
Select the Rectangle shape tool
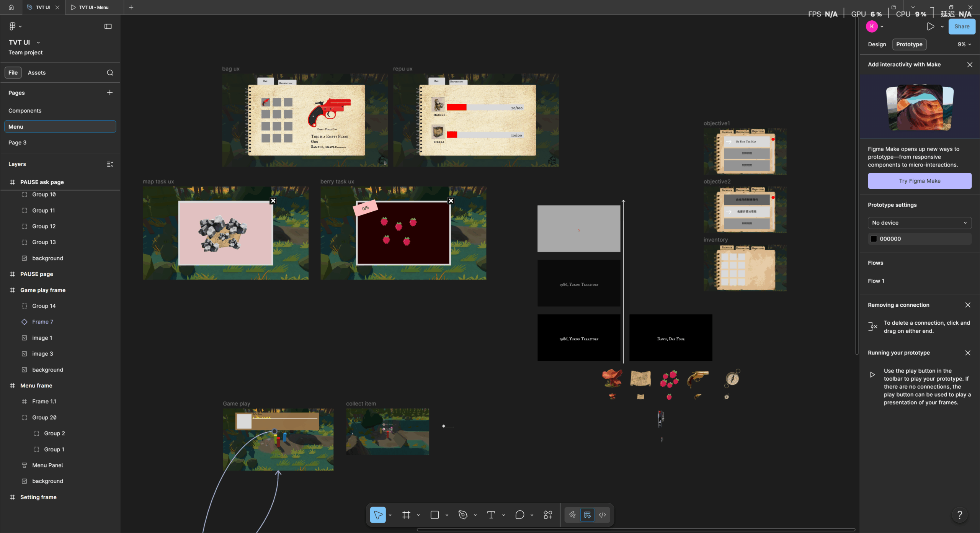point(434,515)
